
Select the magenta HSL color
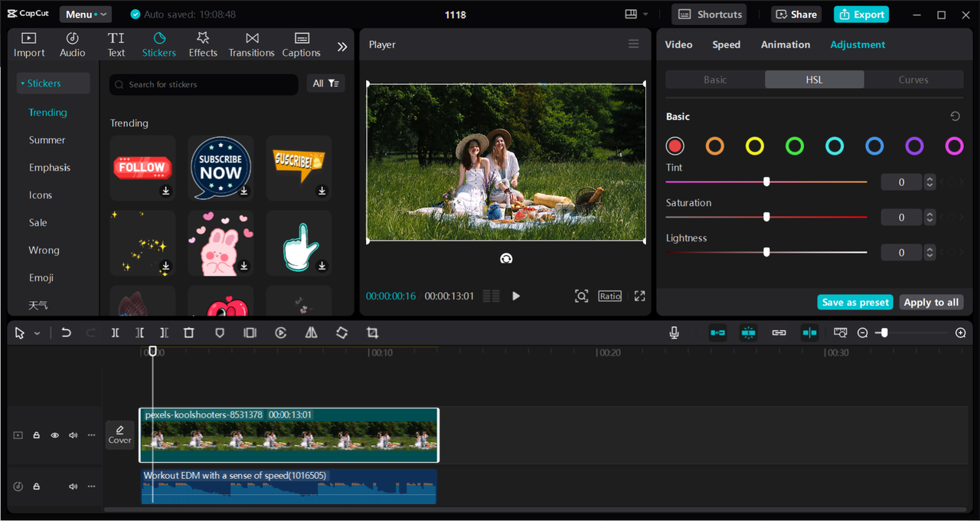click(x=954, y=146)
